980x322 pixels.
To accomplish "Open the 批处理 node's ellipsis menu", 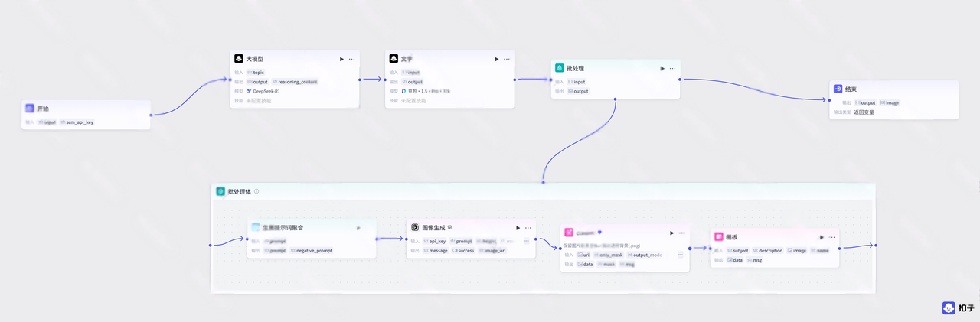I will tap(673, 68).
